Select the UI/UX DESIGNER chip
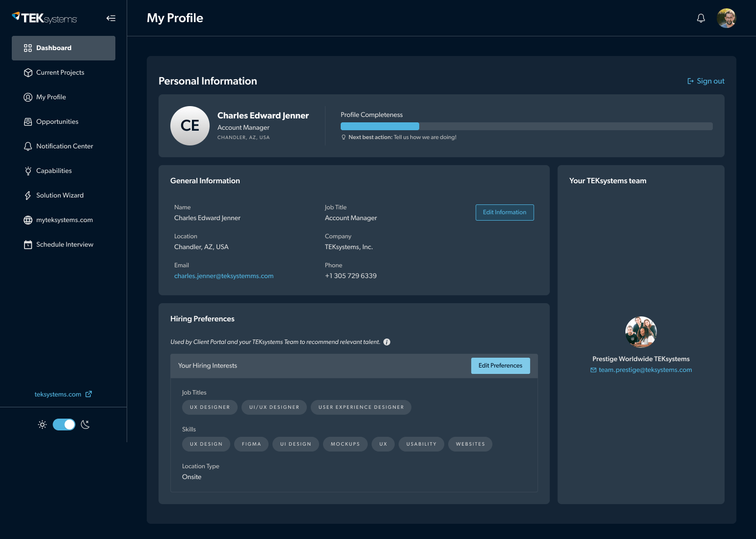The height and width of the screenshot is (539, 756). tap(274, 407)
